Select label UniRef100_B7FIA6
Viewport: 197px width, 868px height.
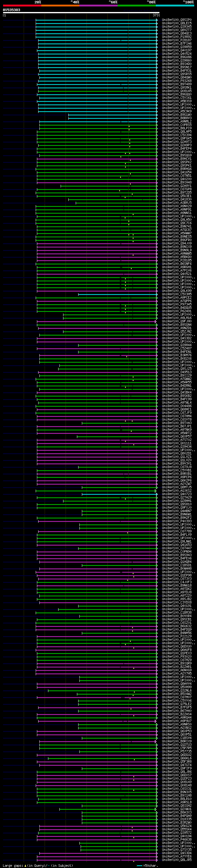point(177,43)
